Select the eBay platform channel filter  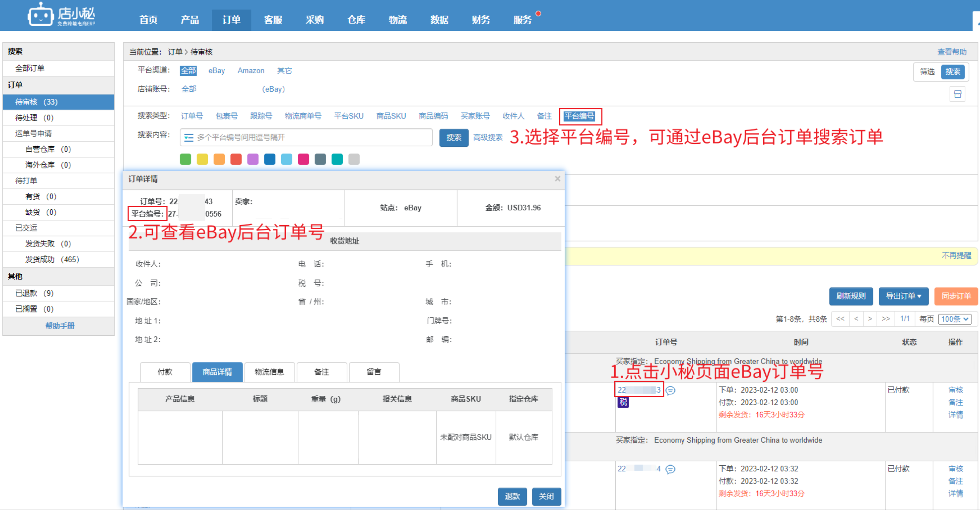[216, 71]
